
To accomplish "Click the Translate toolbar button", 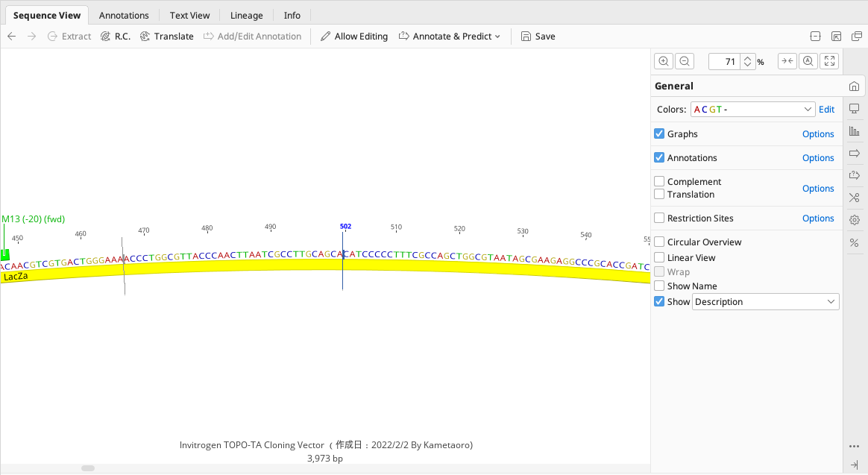I will click(x=166, y=36).
